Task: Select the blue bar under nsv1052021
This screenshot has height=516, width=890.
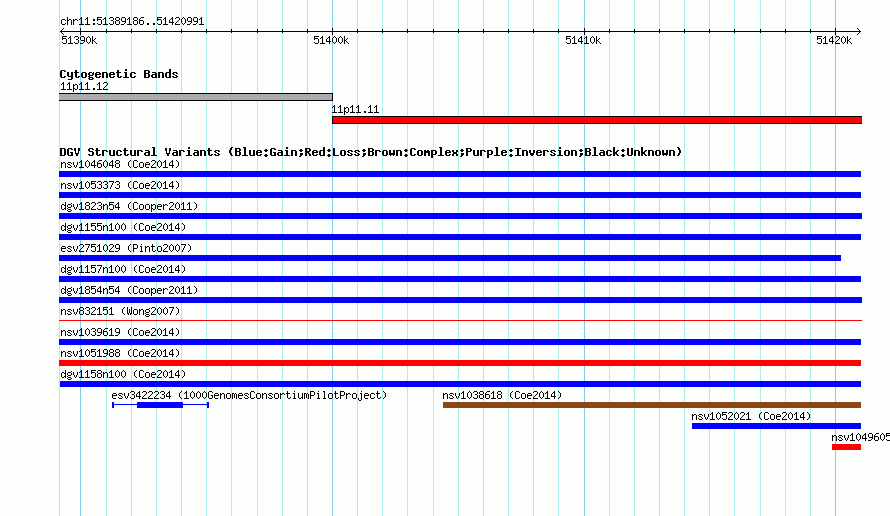Action: (x=776, y=426)
